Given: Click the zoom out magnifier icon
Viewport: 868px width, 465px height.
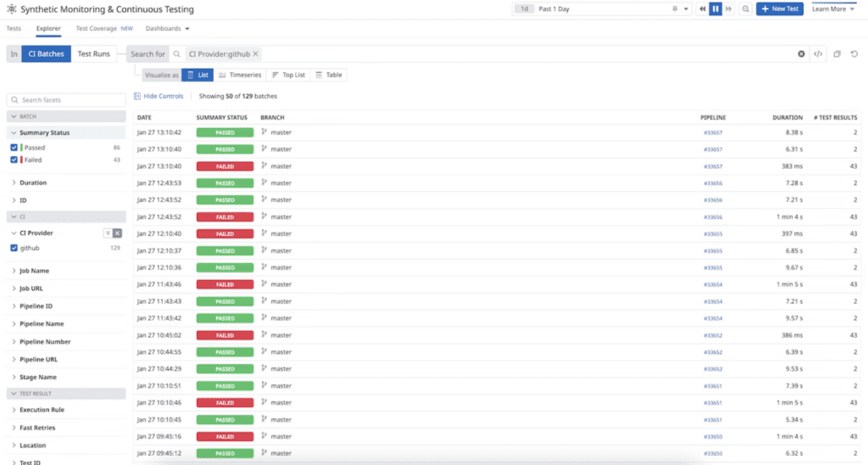Looking at the screenshot, I should click(745, 9).
